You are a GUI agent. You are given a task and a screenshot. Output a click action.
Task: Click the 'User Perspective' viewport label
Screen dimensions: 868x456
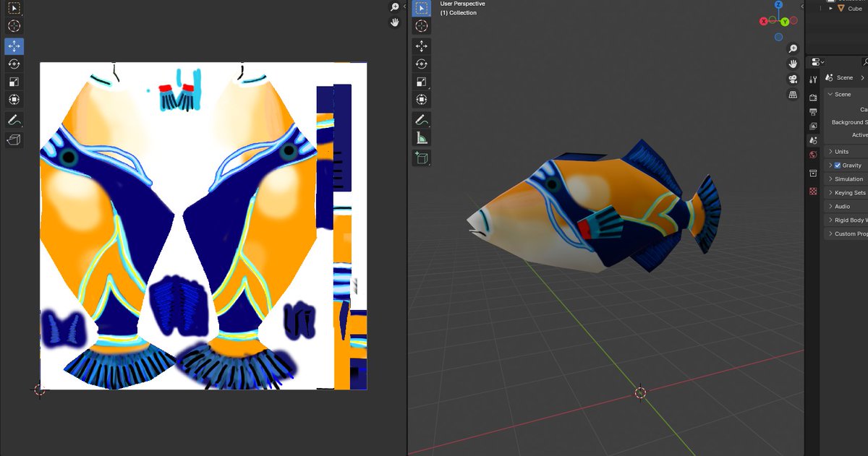(463, 4)
